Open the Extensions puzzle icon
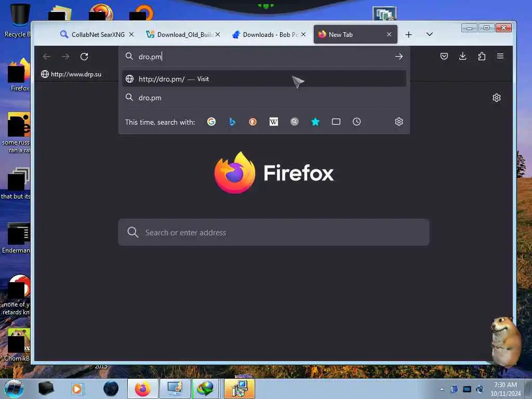 pyautogui.click(x=482, y=56)
